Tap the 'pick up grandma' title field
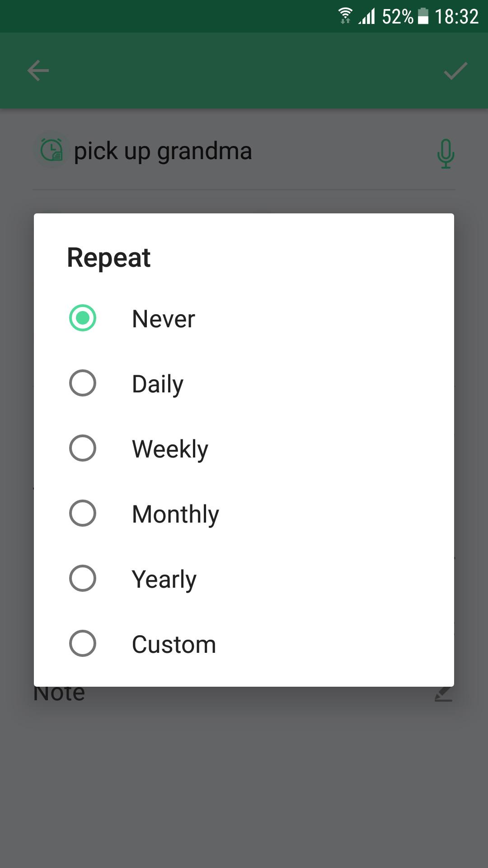This screenshot has width=488, height=868. tap(163, 151)
